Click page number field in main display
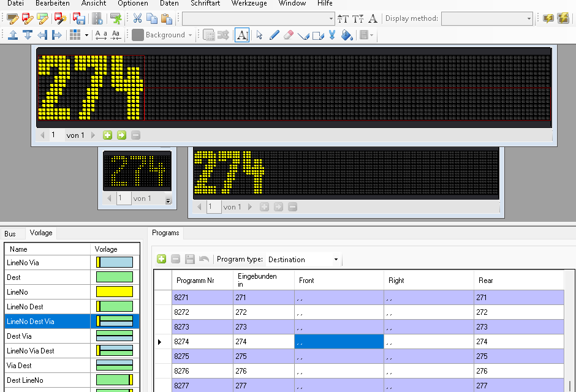576x392 pixels. point(56,135)
